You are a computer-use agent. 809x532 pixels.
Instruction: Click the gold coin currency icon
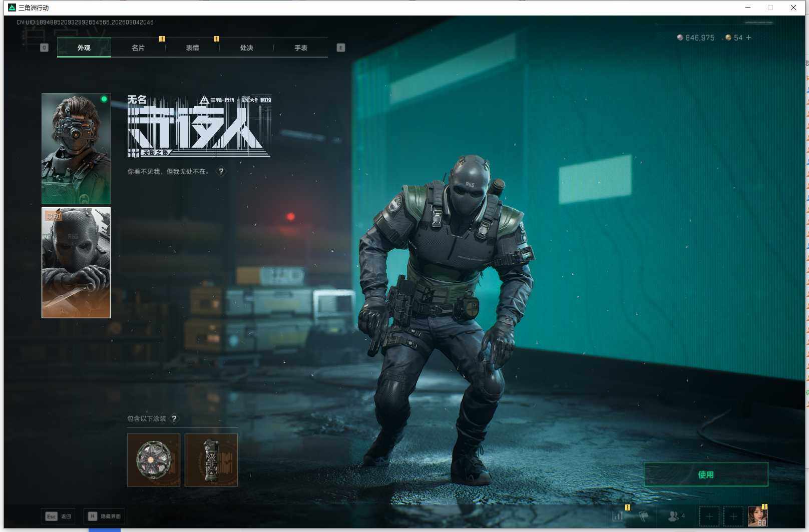(728, 38)
